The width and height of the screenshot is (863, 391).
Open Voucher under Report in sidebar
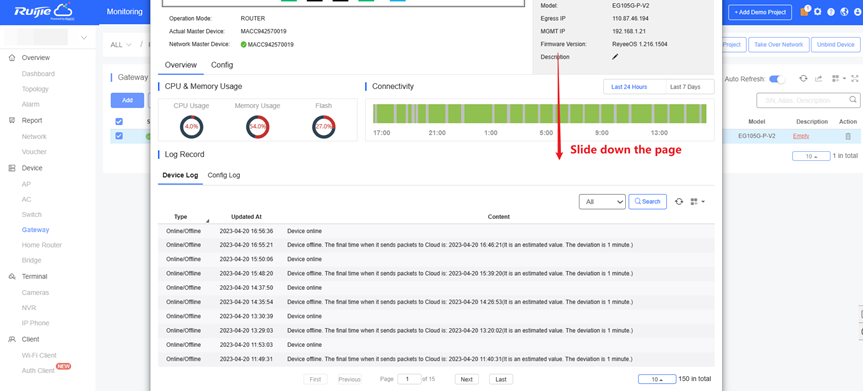tap(34, 152)
